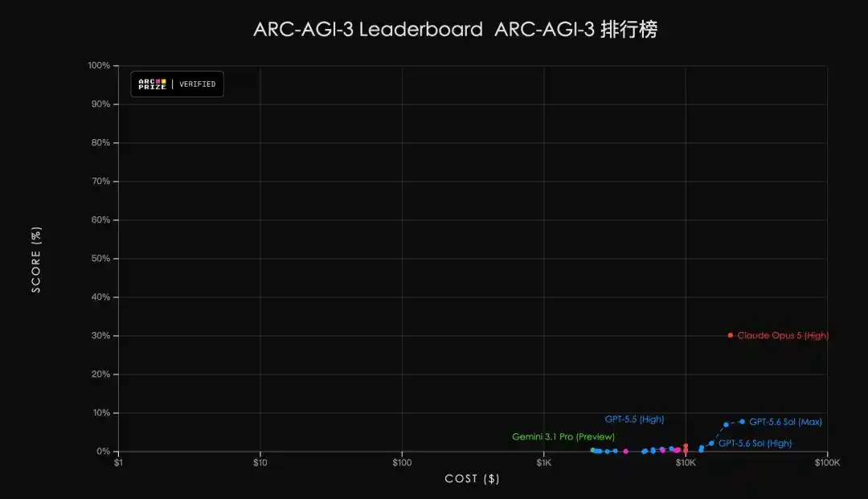Select the blue GPT-5.6 Sol (High) data point
The height and width of the screenshot is (499, 868).
tap(711, 443)
